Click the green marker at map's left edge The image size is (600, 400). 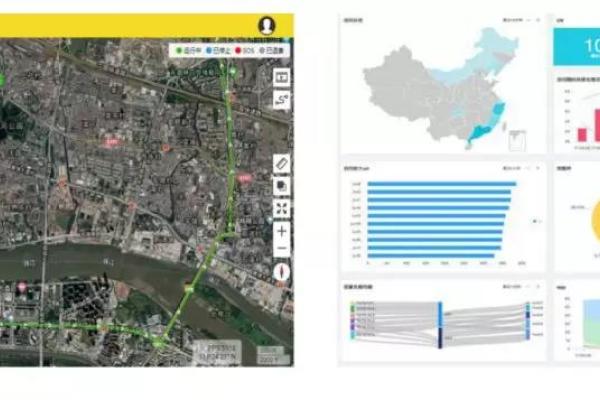[1, 80]
